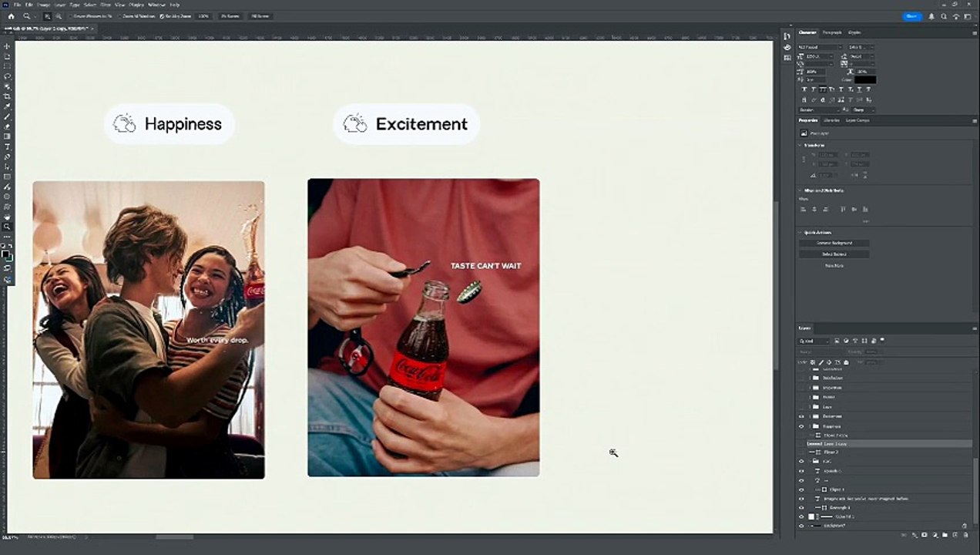Choose the Zoom Out magnifier mode
This screenshot has width=980, height=555.
(x=58, y=16)
